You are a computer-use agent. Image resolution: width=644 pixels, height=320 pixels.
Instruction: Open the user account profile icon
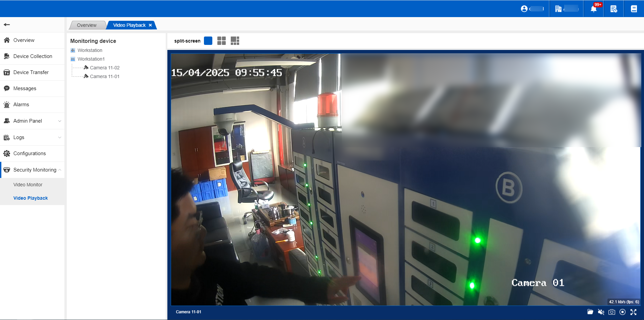tap(524, 9)
